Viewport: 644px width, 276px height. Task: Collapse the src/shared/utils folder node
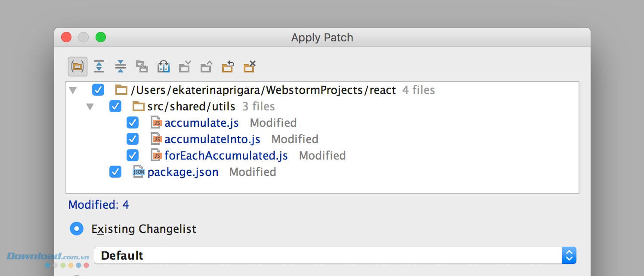pos(90,107)
